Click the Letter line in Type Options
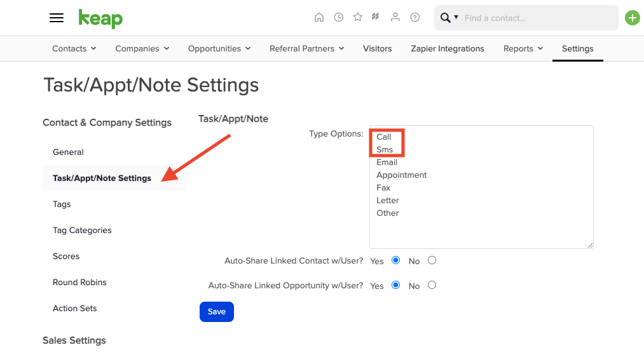 point(388,200)
